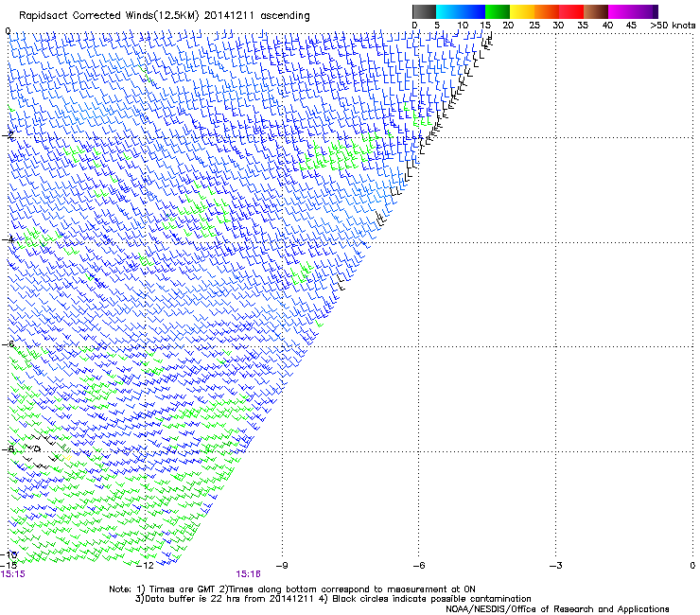Viewport: 700px width, 615px height.
Task: Click the word 'ascending' in the title
Action: pyautogui.click(x=285, y=16)
